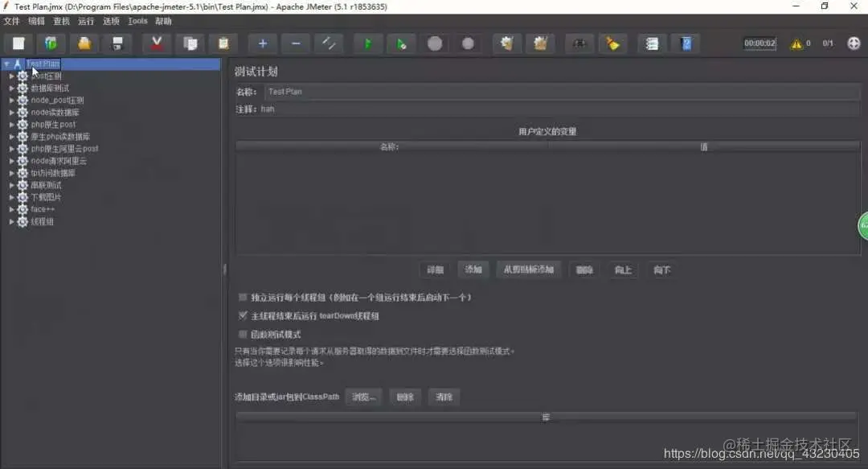The height and width of the screenshot is (469, 868).
Task: Open the Templates toolbar icon
Action: click(51, 43)
